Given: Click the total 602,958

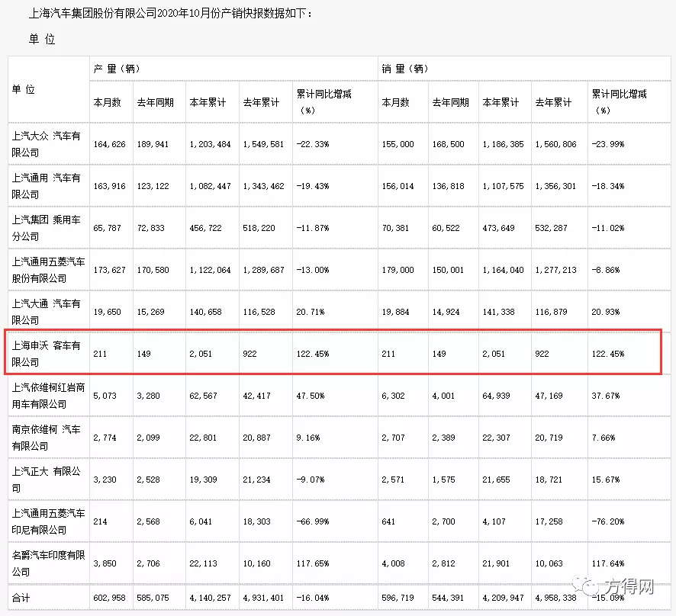Looking at the screenshot, I should coord(110,598).
